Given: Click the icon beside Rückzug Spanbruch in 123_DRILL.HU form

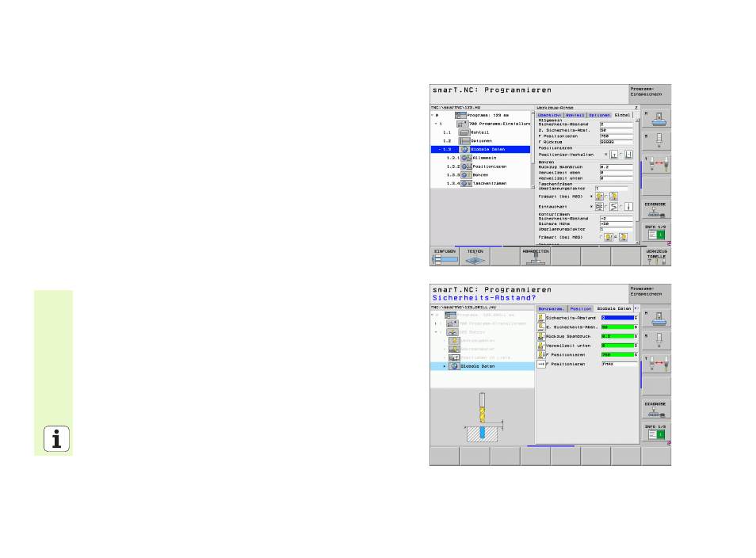Looking at the screenshot, I should 541,336.
